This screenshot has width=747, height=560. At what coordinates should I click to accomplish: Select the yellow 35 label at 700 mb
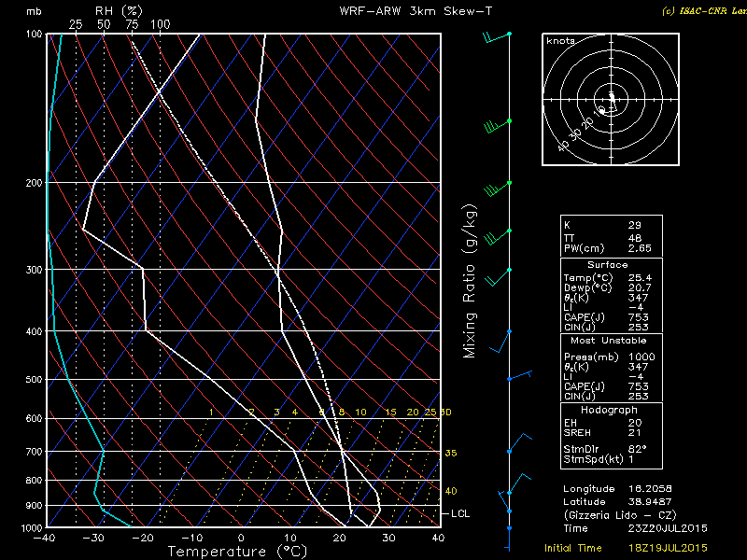point(451,453)
